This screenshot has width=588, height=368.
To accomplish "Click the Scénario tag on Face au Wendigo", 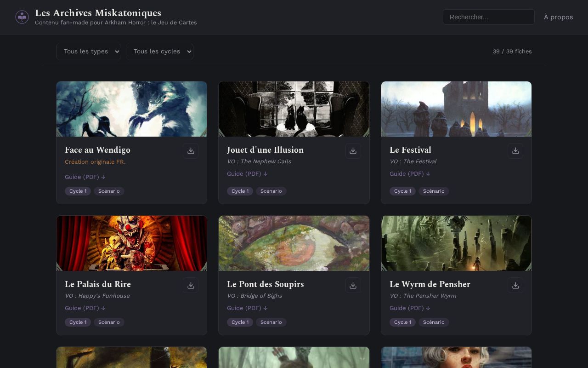I will click(109, 191).
